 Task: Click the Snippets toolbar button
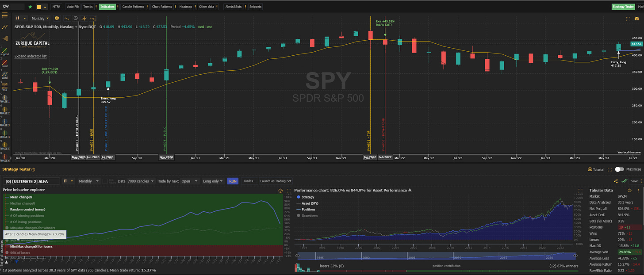pos(255,7)
